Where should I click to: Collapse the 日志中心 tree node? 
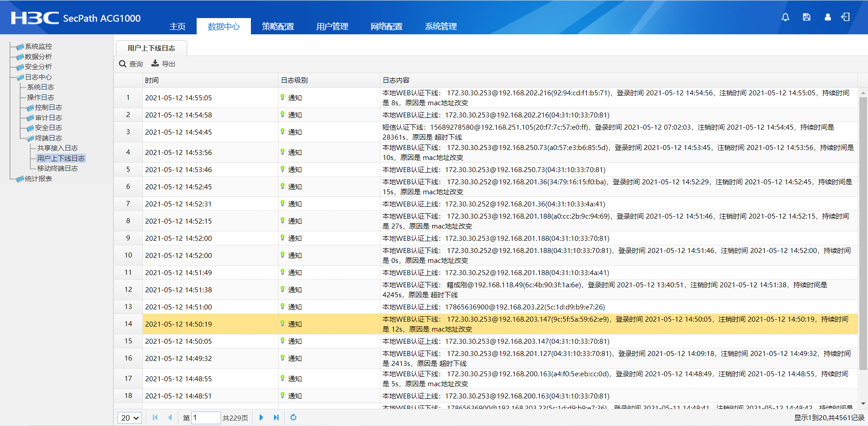[x=20, y=77]
